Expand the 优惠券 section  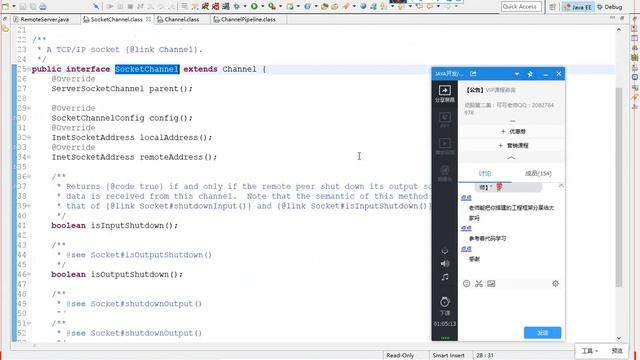click(513, 131)
